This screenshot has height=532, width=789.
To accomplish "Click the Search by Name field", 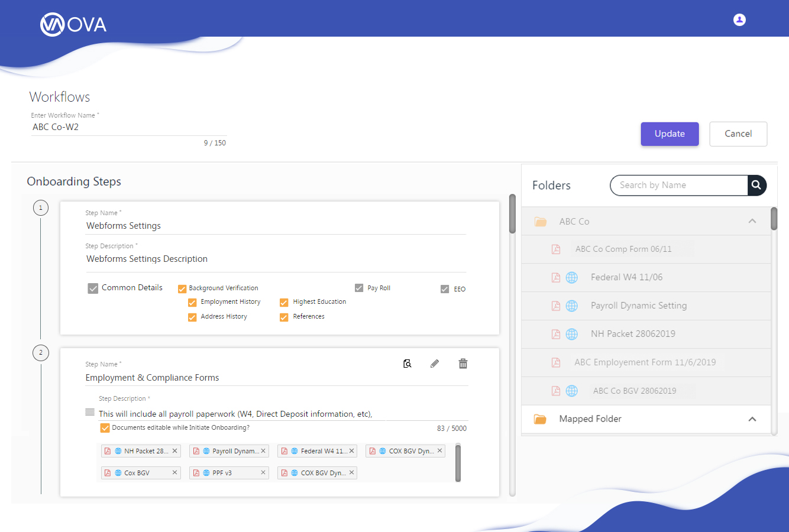I will point(679,185).
